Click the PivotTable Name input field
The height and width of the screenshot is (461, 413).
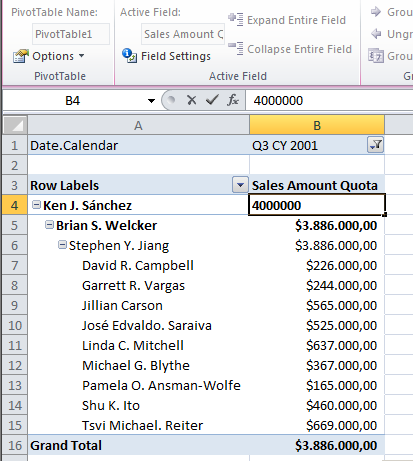[x=71, y=34]
